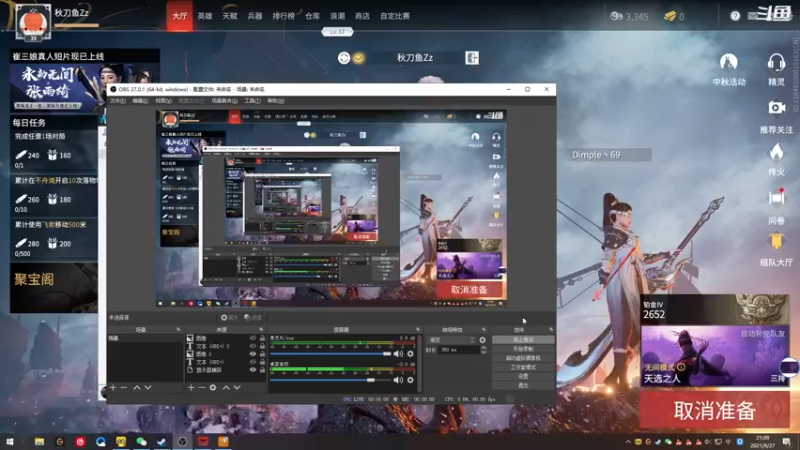800x450 pixels.
Task: Toggle lock on the 显示器捕获 source
Action: click(262, 370)
